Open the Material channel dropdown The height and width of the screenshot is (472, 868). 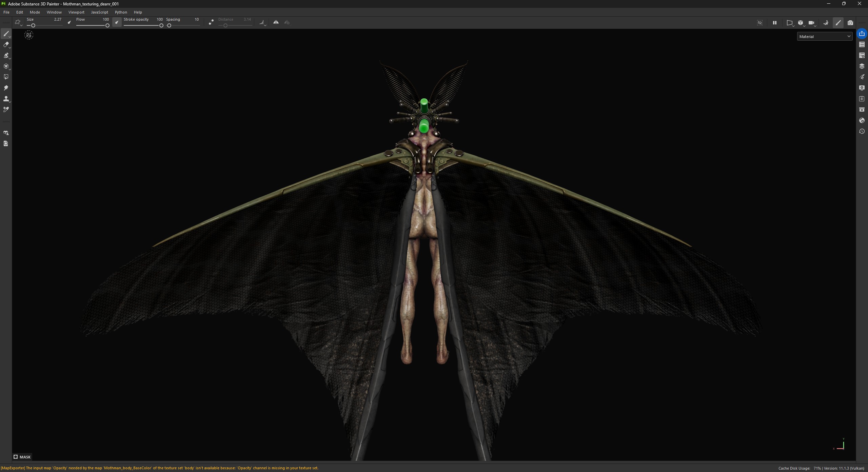coord(824,36)
